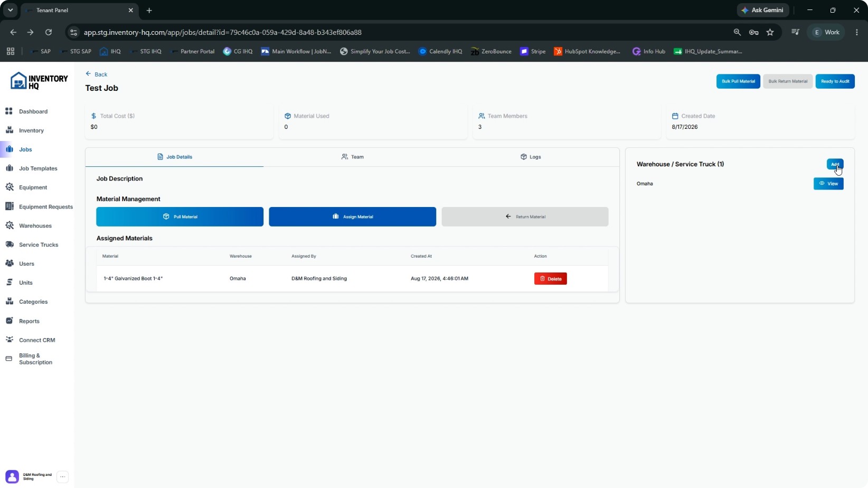This screenshot has height=488, width=868.
Task: Mark job Ready to Audit
Action: (x=835, y=81)
